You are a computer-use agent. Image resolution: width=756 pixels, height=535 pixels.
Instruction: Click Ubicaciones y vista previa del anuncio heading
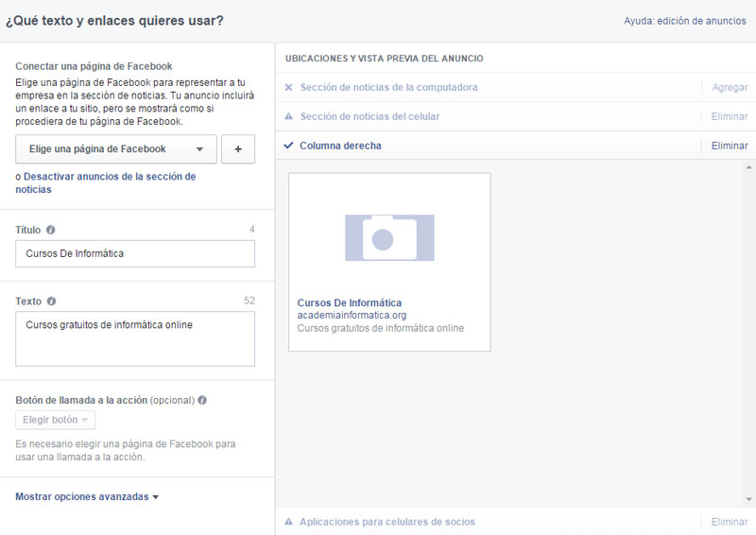pos(385,59)
